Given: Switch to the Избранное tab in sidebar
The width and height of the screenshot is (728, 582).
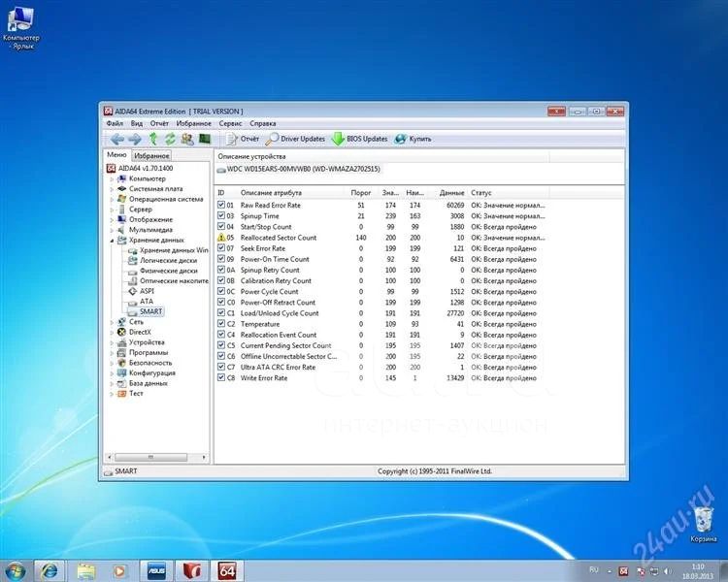Looking at the screenshot, I should pyautogui.click(x=151, y=156).
